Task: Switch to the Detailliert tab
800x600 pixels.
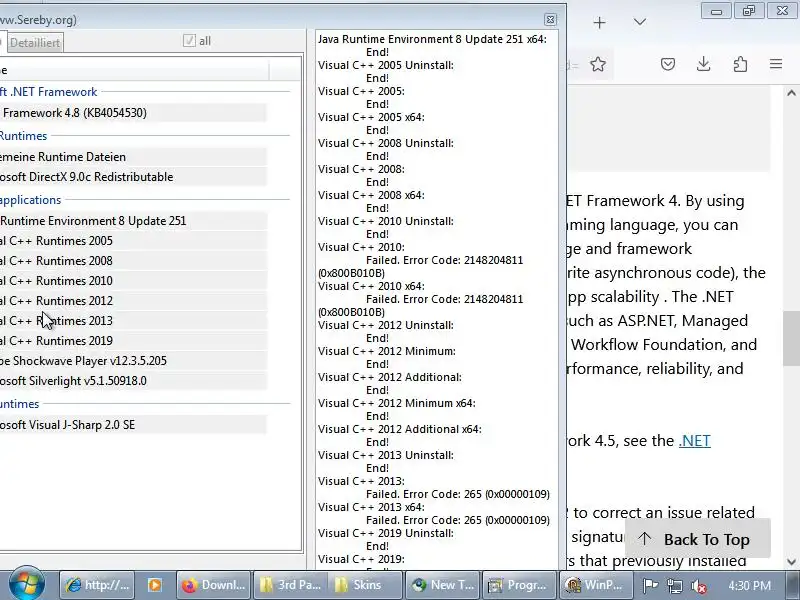Action: tap(35, 43)
